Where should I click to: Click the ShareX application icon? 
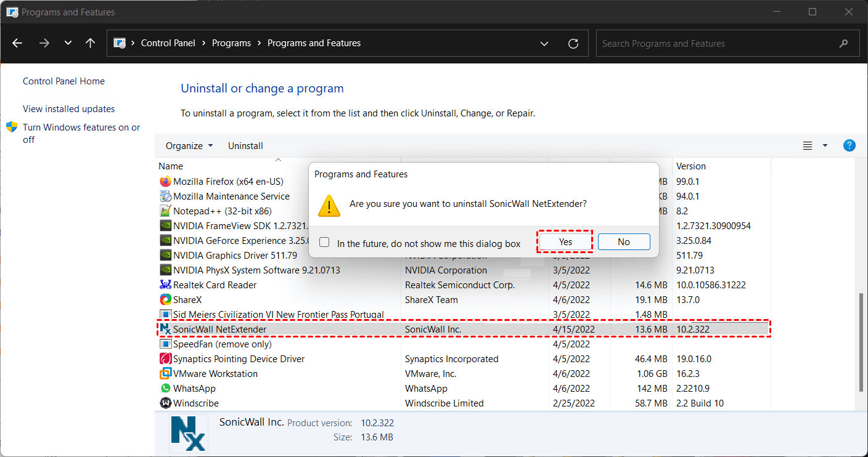coord(165,300)
